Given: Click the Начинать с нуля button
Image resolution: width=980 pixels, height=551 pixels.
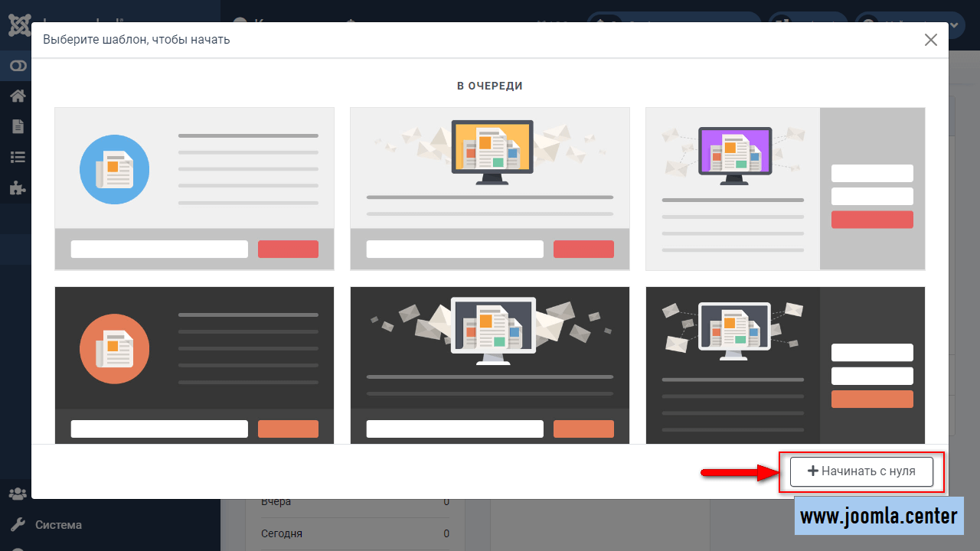Looking at the screenshot, I should (861, 471).
